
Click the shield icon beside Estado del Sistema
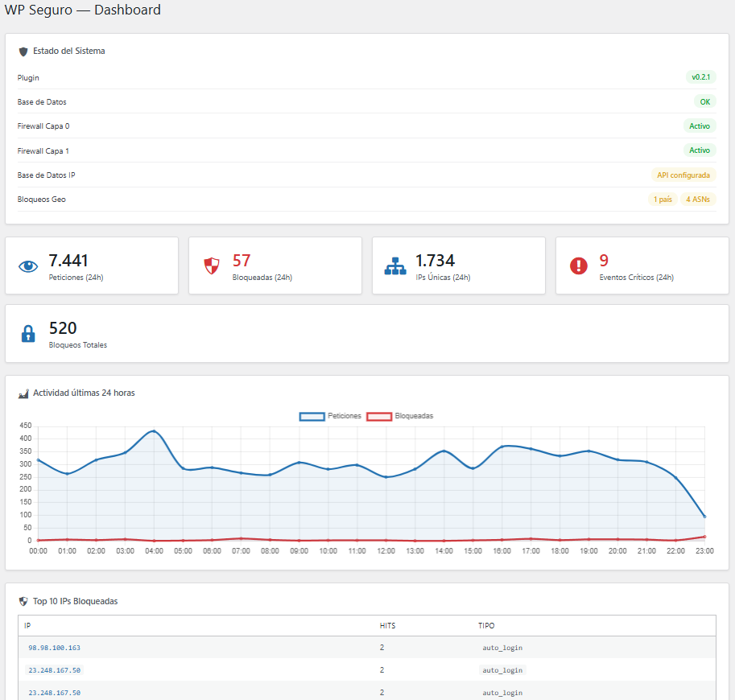tap(23, 51)
